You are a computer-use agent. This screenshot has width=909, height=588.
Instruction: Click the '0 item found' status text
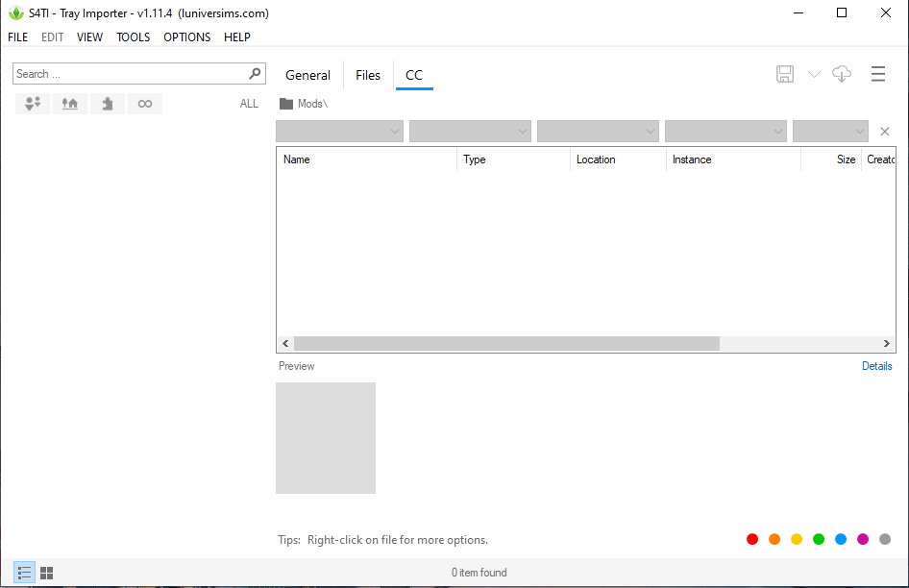pyautogui.click(x=479, y=573)
